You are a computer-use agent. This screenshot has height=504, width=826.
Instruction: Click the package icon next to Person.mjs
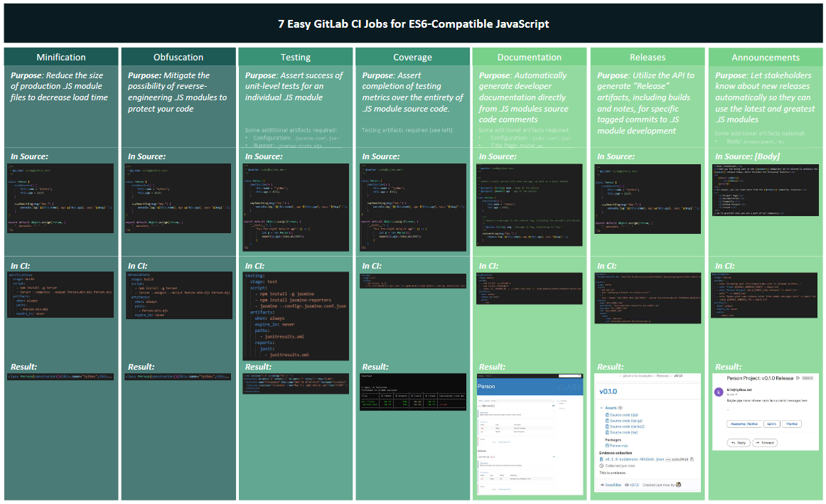coord(607,446)
